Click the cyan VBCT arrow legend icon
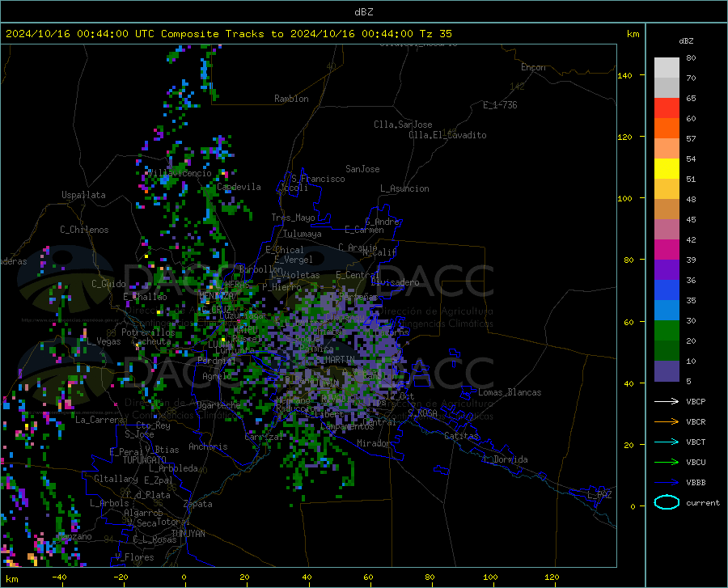 pyautogui.click(x=667, y=442)
